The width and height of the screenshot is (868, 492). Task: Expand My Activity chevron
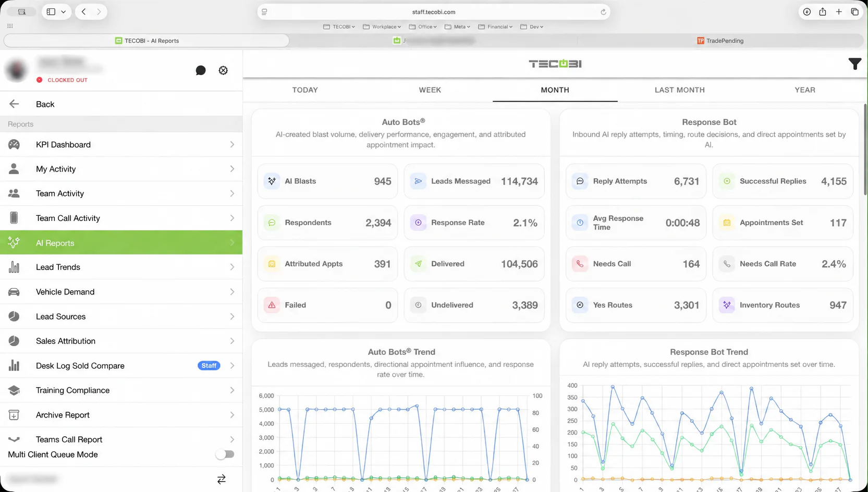232,169
